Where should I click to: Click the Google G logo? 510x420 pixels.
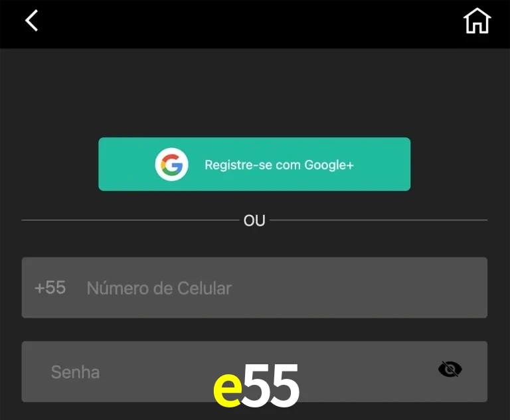(171, 164)
